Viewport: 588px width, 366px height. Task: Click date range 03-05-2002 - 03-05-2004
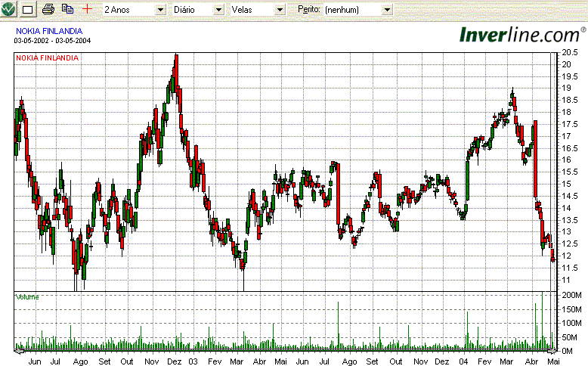click(52, 41)
